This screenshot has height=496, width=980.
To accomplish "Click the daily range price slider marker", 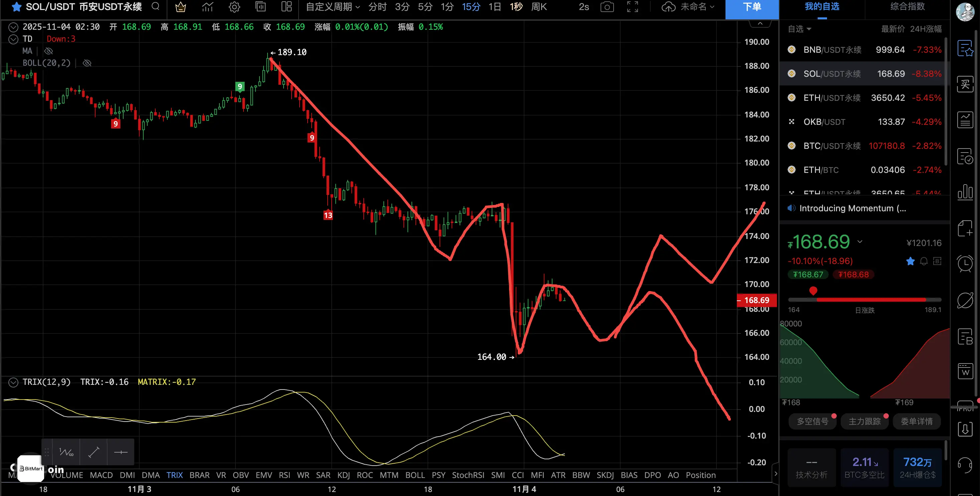I will (x=813, y=291).
